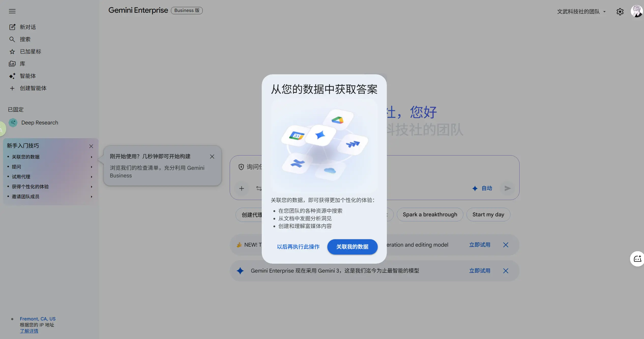This screenshot has width=644, height=339.
Task: Start a new chat via 新对话
Action: click(x=27, y=27)
